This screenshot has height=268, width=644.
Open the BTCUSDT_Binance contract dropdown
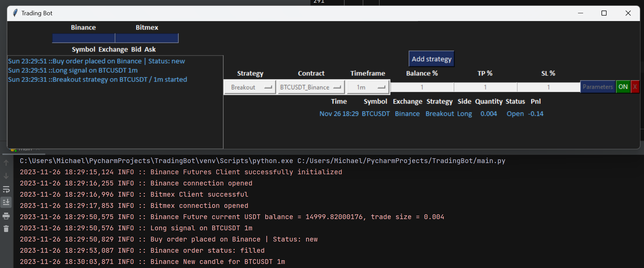coord(311,87)
